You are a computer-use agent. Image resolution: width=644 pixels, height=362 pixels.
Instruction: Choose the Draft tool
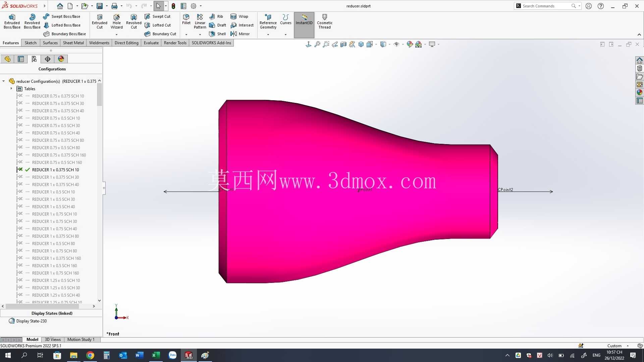pos(218,25)
